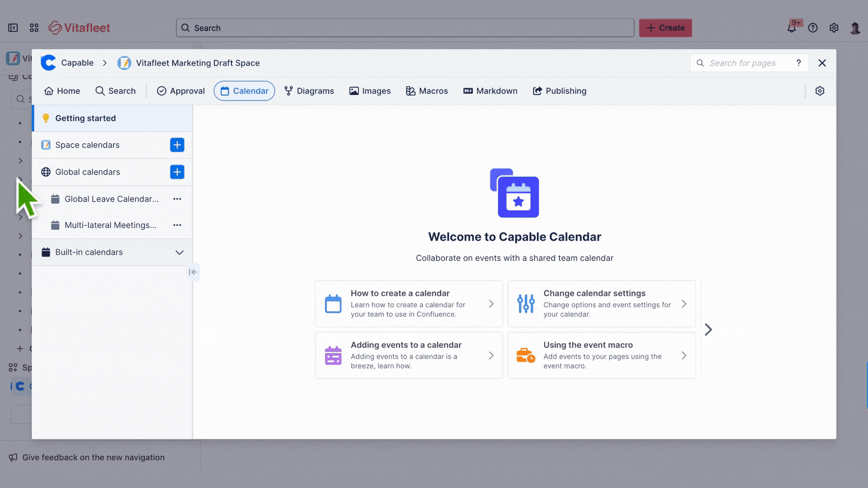Open the Diagrams section
The width and height of the screenshot is (868, 488).
[x=309, y=91]
